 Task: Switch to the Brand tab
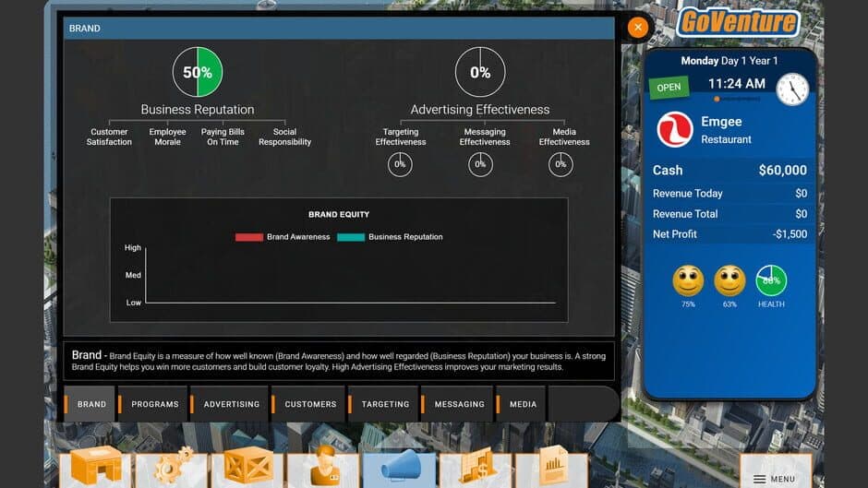click(90, 404)
